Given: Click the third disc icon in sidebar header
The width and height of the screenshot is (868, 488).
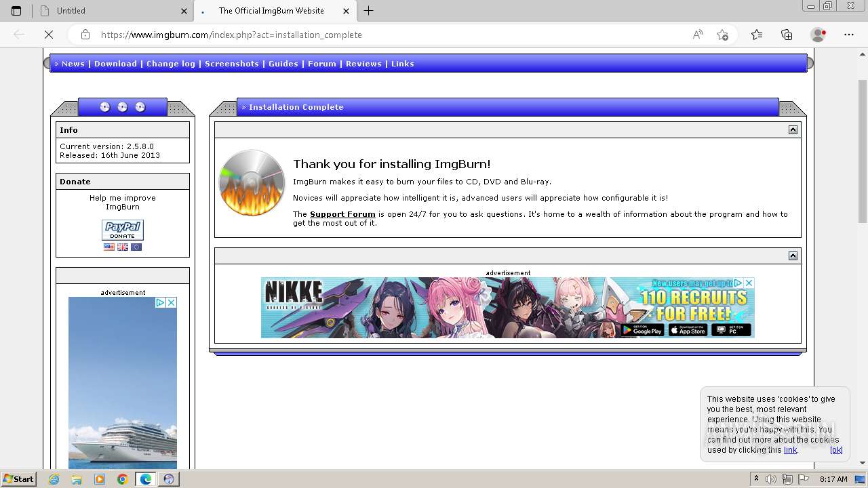Looking at the screenshot, I should tap(140, 107).
